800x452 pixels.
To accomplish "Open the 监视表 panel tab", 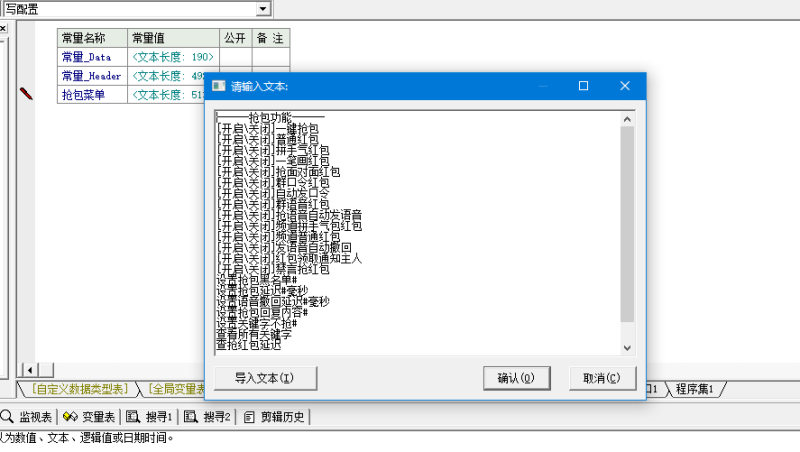I will point(28,417).
